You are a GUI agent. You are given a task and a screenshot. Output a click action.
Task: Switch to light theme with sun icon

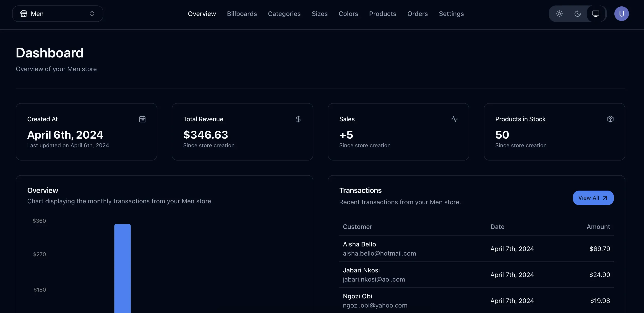[559, 14]
